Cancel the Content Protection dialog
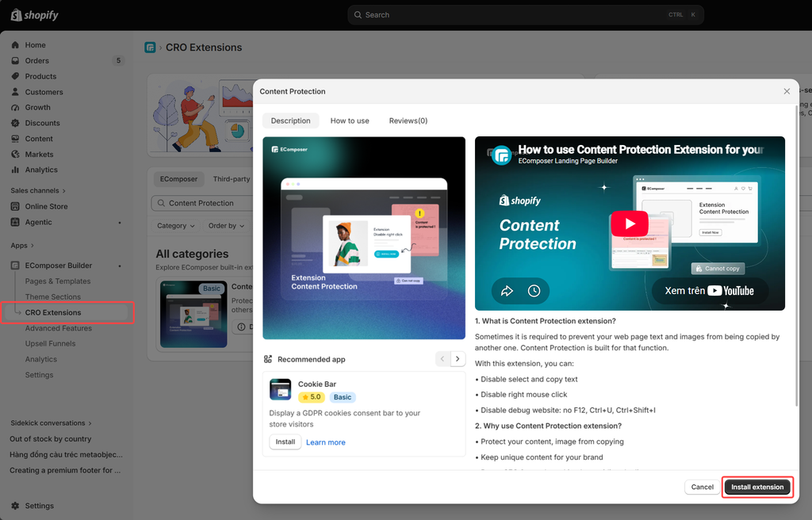This screenshot has width=812, height=520. coord(703,487)
